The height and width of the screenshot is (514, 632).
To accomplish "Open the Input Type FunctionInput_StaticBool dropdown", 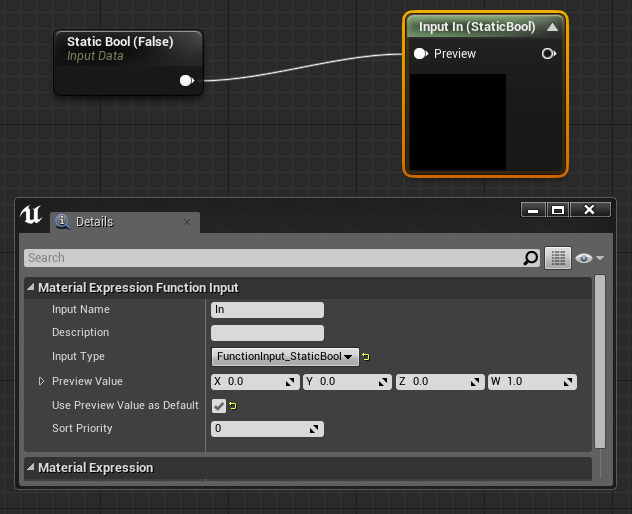I will pos(285,357).
